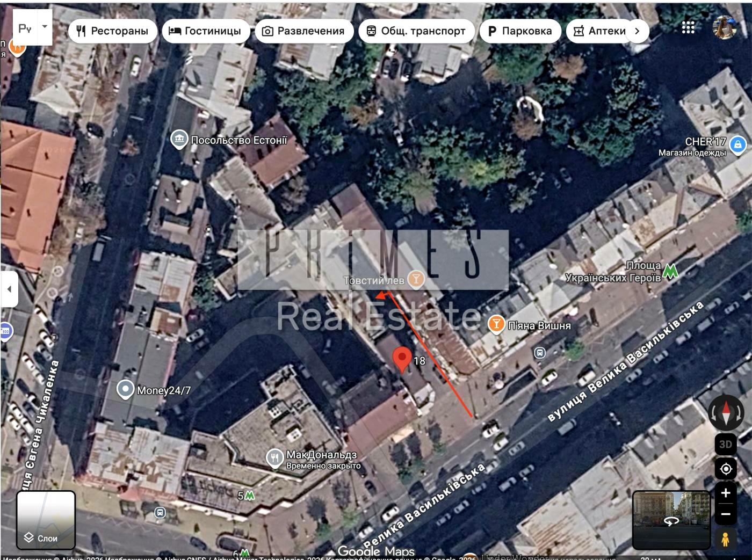Click the red location pin at 18
752x560 pixels.
tap(402, 359)
